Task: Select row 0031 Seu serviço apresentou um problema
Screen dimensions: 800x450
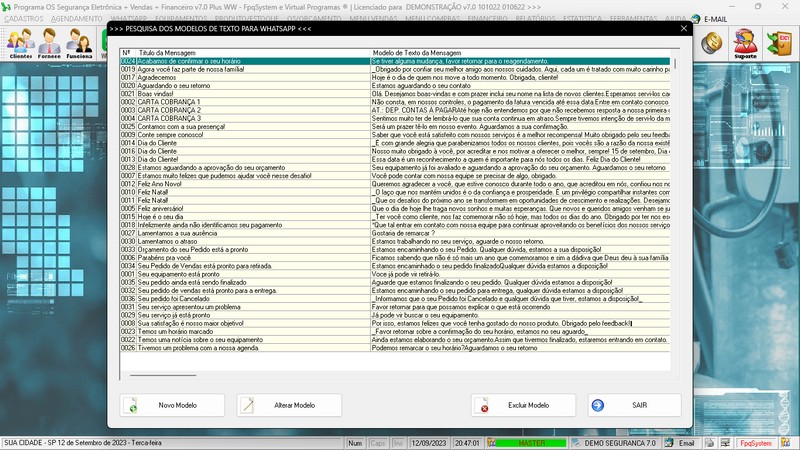Action: click(x=395, y=307)
